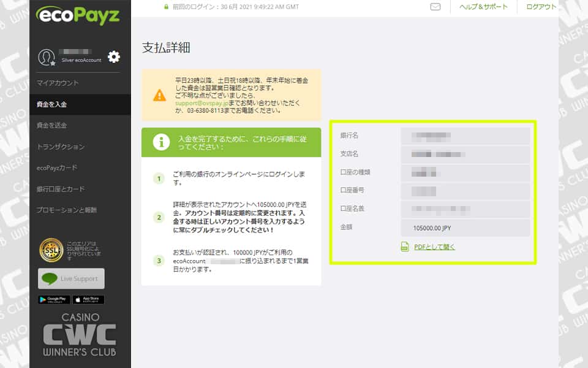
Task: Click the SSL security badge
Action: pos(51,250)
